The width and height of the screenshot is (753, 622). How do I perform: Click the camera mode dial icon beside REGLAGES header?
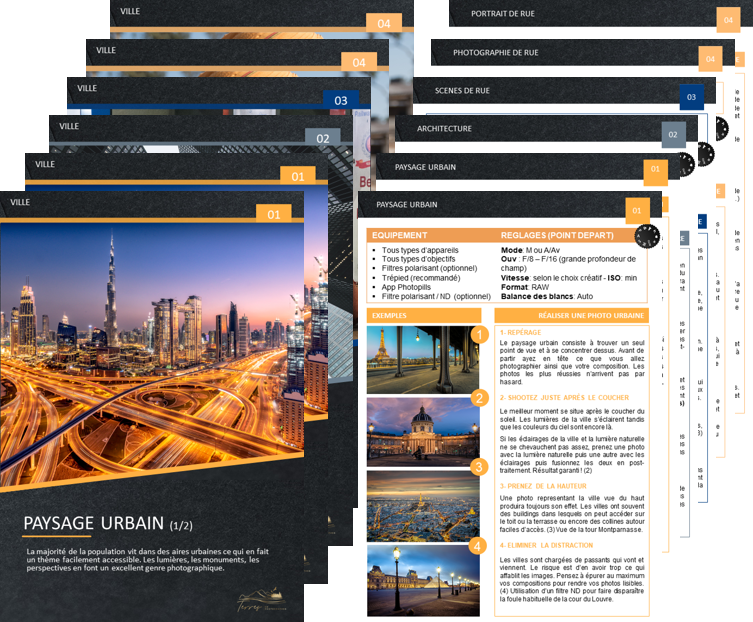coord(647,236)
